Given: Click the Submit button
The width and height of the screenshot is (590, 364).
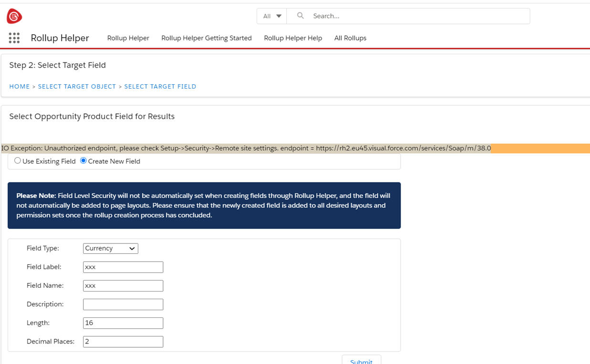Looking at the screenshot, I should (361, 361).
